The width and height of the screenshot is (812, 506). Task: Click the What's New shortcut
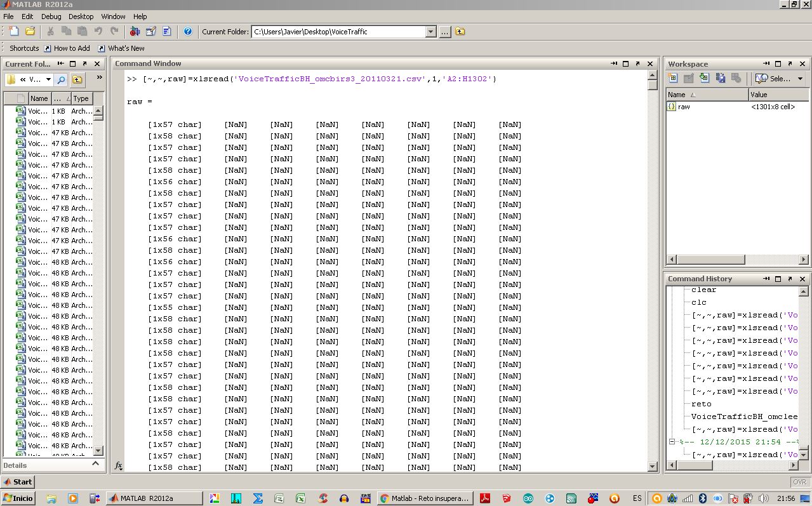coord(121,48)
